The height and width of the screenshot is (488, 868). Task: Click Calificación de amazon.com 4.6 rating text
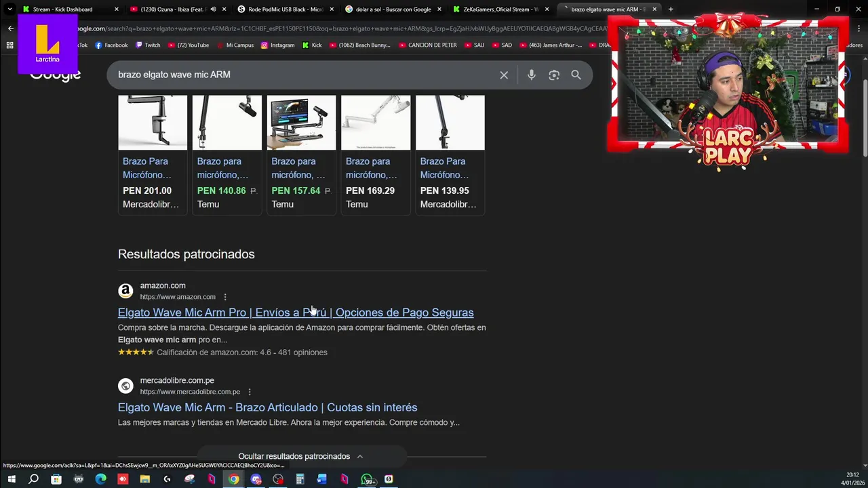(x=242, y=352)
